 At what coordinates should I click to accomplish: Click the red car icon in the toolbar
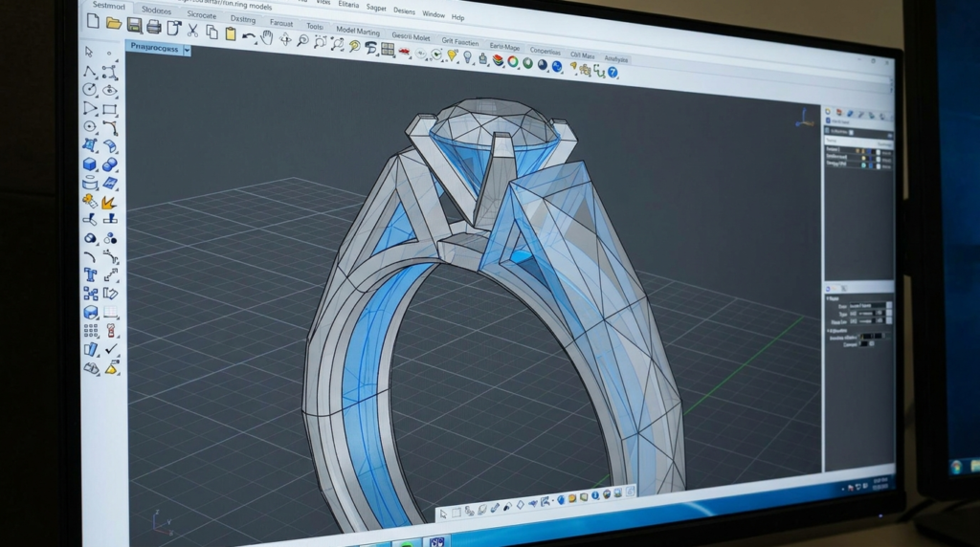pos(405,53)
